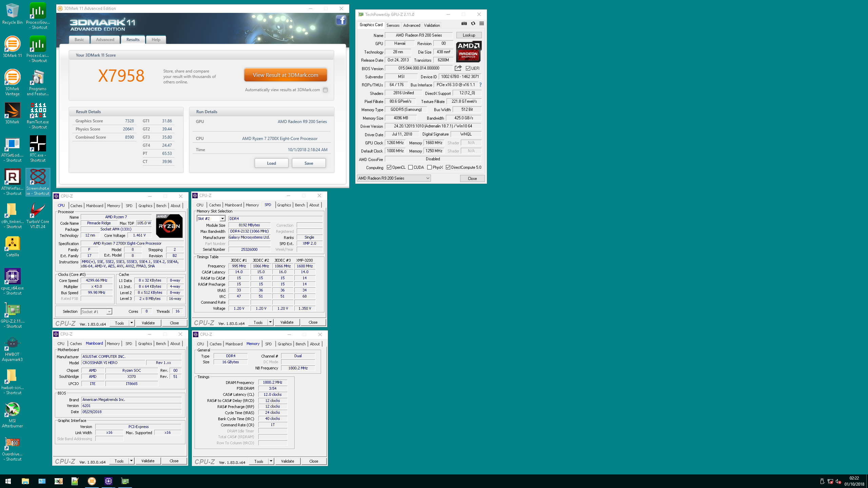This screenshot has width=868, height=488.
Task: Expand Tools arrow in CPU-Z CPU window
Action: 132,323
